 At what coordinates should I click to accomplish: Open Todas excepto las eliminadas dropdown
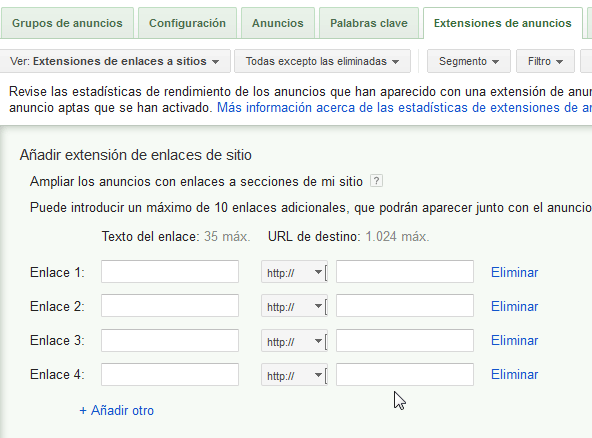coord(322,61)
